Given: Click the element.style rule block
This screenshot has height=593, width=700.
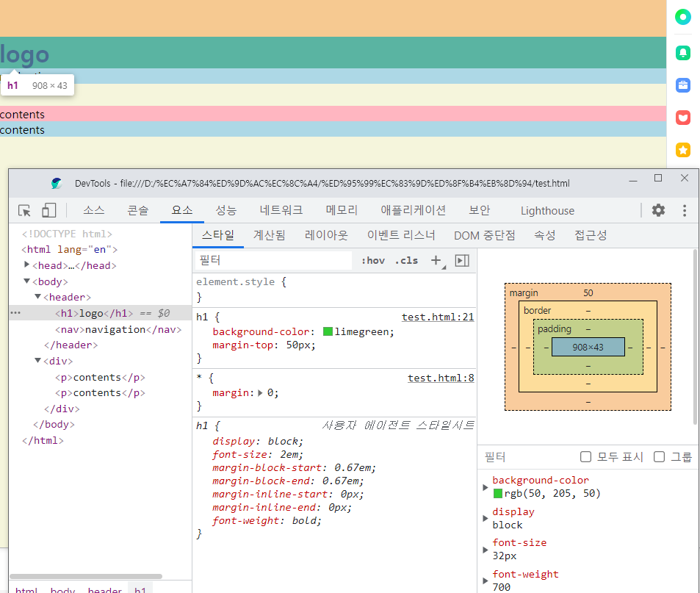Looking at the screenshot, I should point(334,290).
